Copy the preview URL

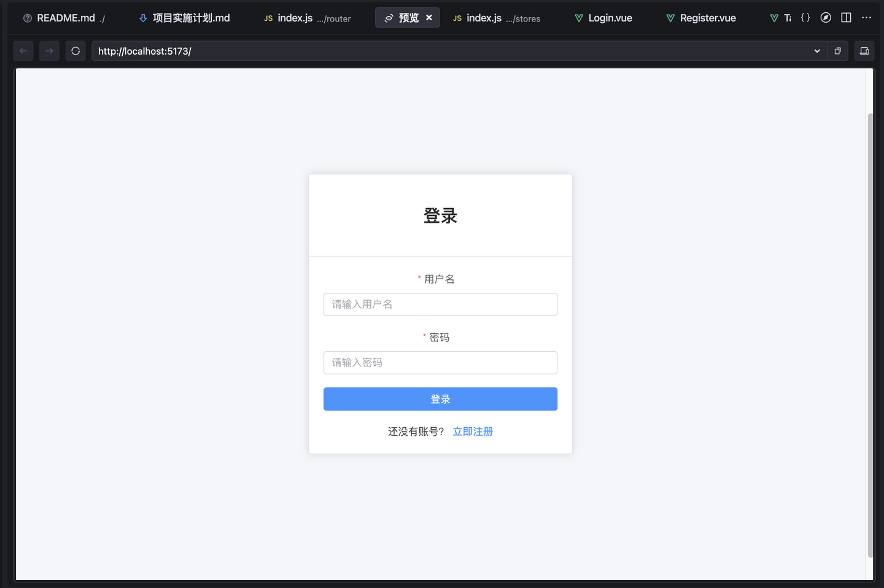coord(837,51)
